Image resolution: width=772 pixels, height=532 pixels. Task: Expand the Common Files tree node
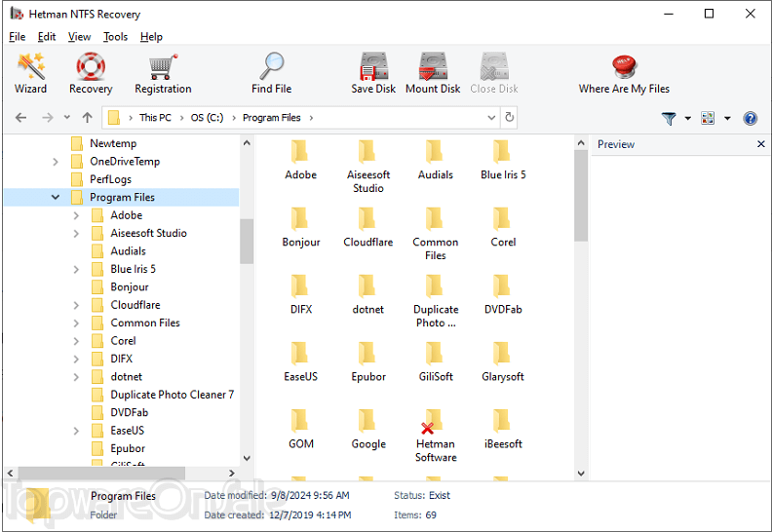[x=76, y=323]
